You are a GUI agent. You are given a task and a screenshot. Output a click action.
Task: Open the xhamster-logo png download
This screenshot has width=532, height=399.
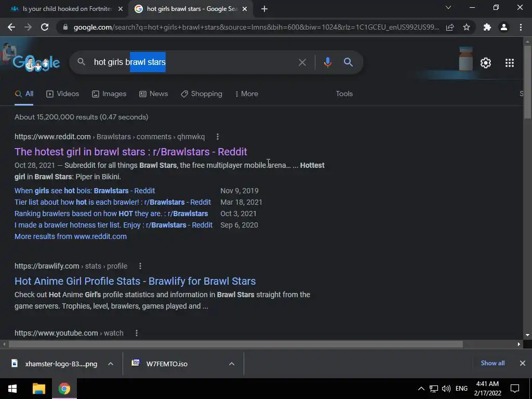click(54, 364)
